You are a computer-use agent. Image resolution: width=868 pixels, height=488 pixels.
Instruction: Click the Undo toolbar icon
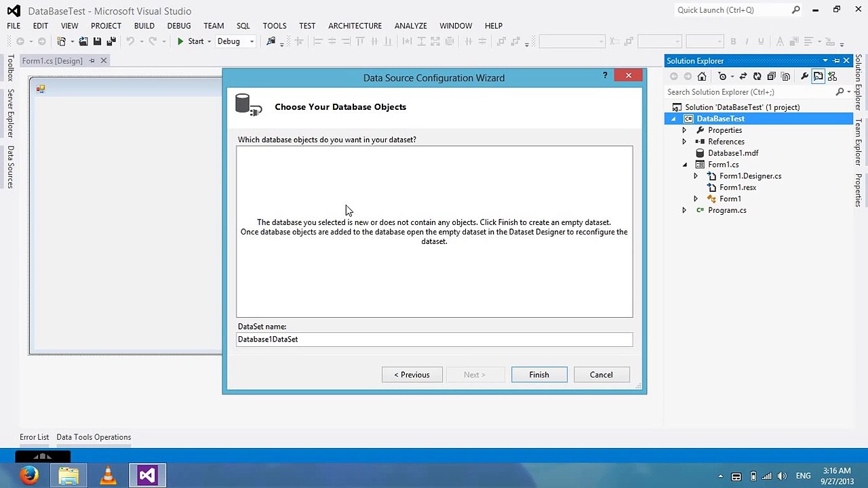[x=130, y=41]
